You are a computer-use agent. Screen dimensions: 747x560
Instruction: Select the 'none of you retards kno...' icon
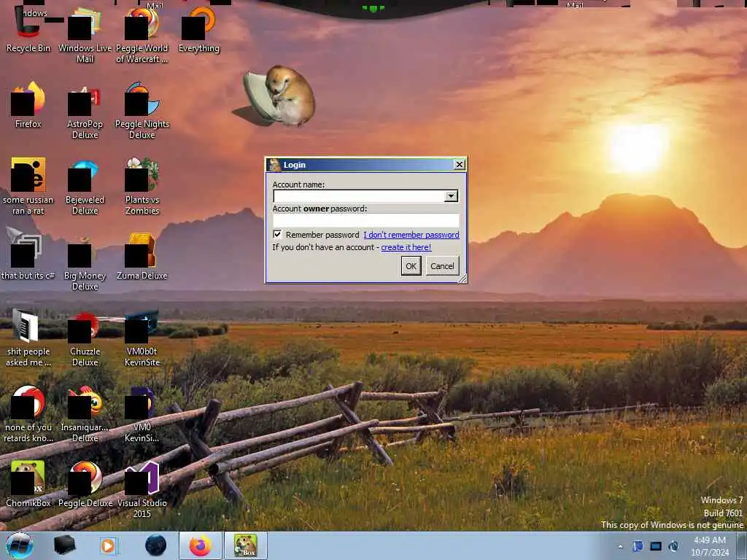28,413
